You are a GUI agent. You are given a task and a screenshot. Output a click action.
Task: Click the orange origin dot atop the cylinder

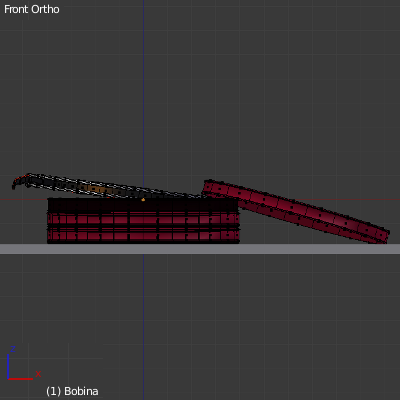pyautogui.click(x=143, y=200)
